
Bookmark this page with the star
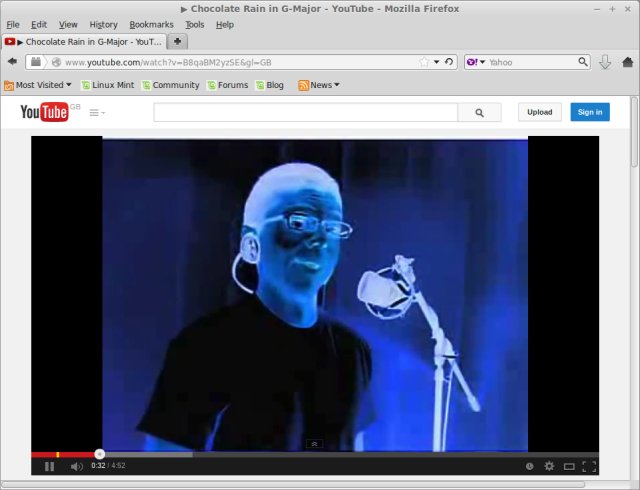[x=424, y=62]
